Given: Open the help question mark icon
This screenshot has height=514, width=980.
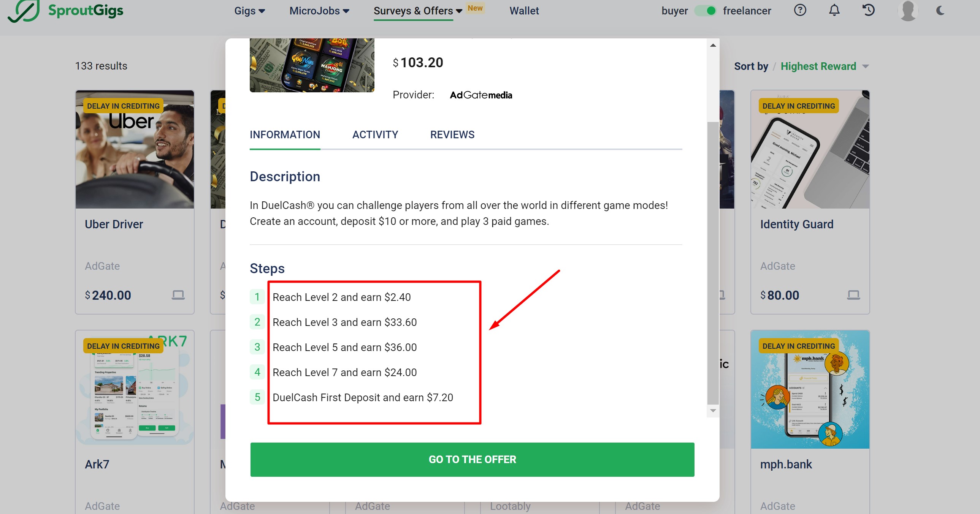Looking at the screenshot, I should click(800, 10).
